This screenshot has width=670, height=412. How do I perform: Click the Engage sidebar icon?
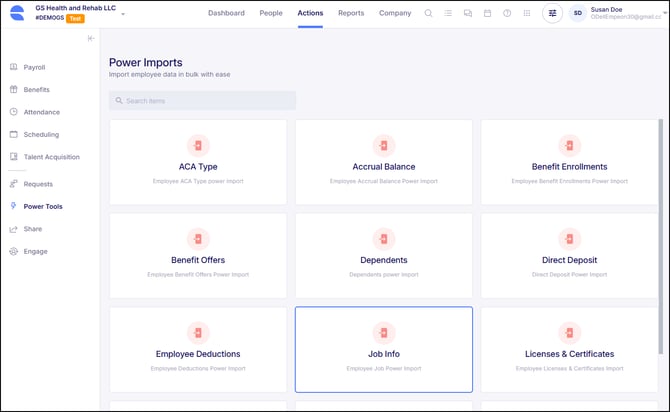[x=14, y=251]
